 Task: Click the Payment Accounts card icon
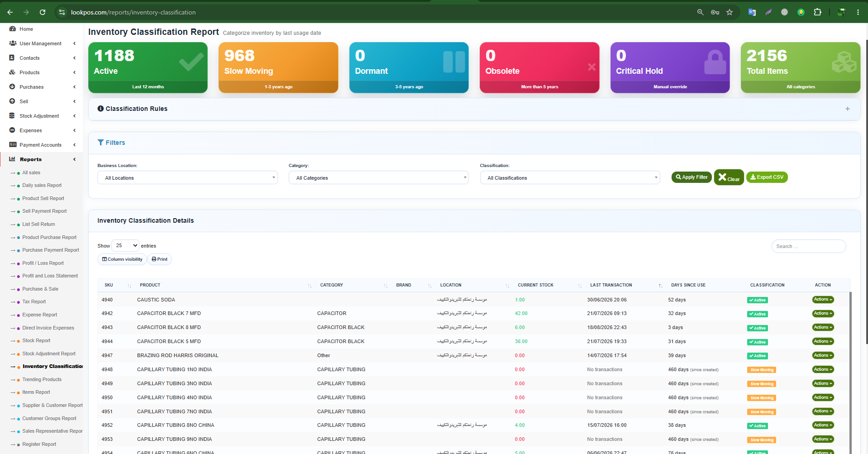13,145
